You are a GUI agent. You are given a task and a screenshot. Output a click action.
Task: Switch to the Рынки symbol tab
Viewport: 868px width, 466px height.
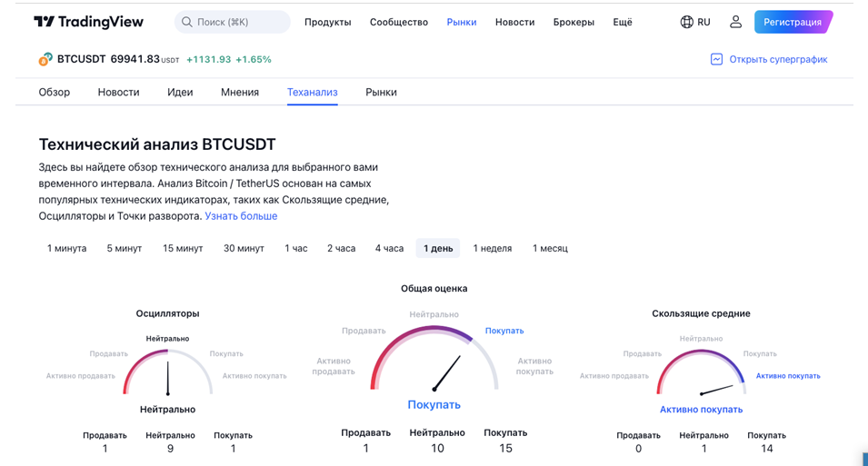381,93
